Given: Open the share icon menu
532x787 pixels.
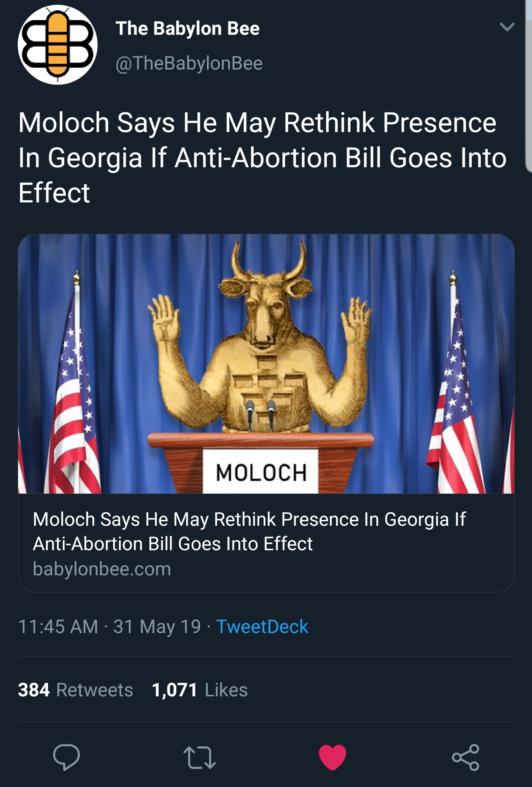Looking at the screenshot, I should [x=465, y=757].
